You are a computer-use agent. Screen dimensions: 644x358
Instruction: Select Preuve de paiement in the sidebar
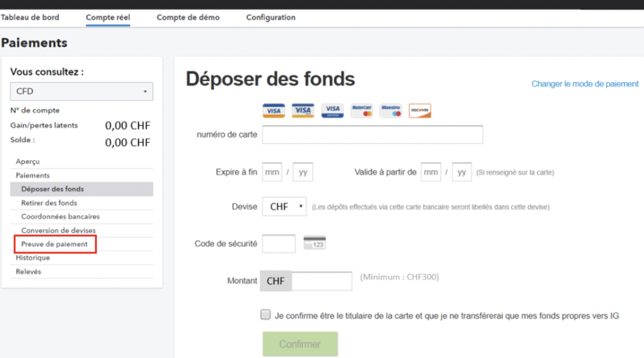tap(54, 244)
